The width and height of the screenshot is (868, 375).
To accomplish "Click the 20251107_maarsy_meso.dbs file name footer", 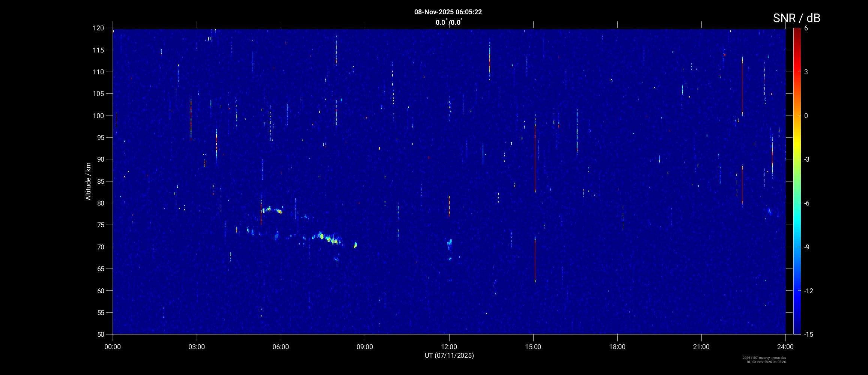I will pyautogui.click(x=764, y=358).
